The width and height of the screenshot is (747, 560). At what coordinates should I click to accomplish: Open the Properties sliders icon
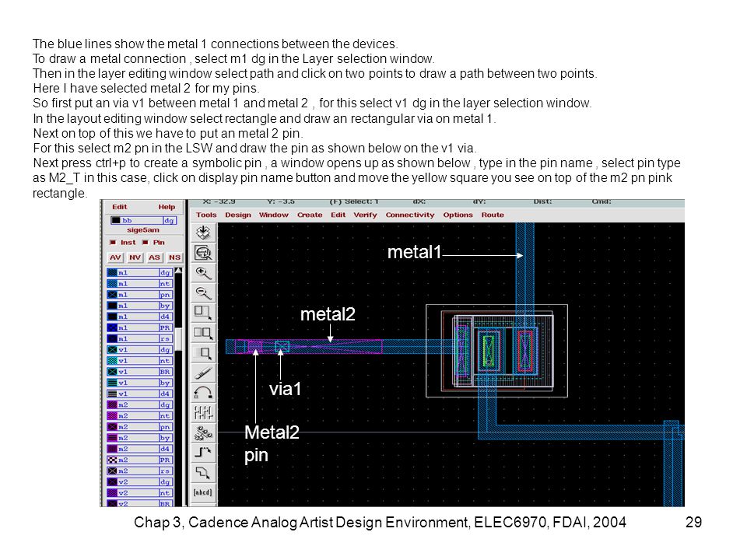click(203, 413)
